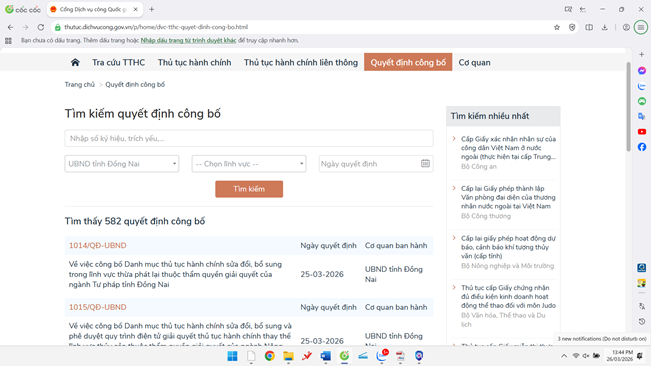This screenshot has height=366, width=651.
Task: Open decision 1014/QĐ-UBND link
Action: click(98, 245)
